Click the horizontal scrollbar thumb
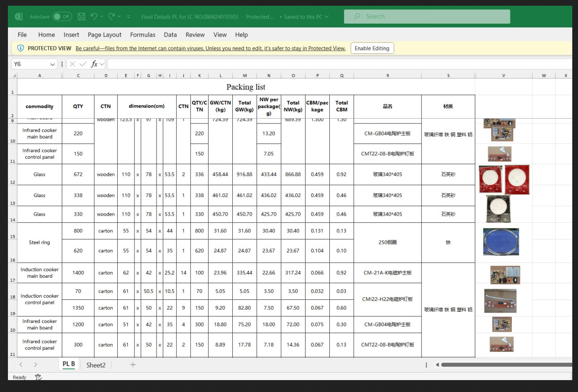Screen dimensions: 578x392 [507, 365]
